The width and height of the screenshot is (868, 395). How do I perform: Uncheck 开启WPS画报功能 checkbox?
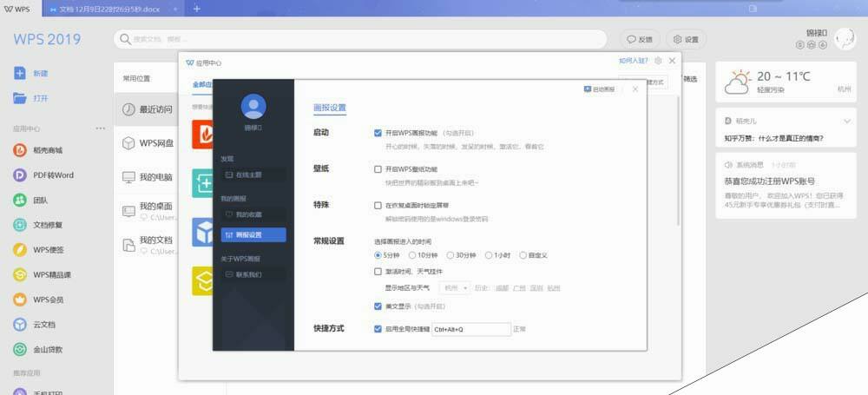pyautogui.click(x=378, y=133)
